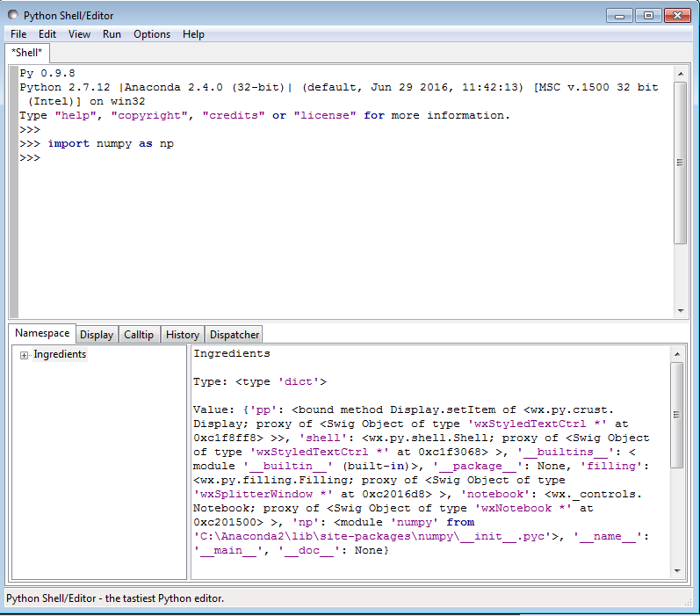The width and height of the screenshot is (700, 616).
Task: Click the shell scrollbar down arrow
Action: point(680,310)
